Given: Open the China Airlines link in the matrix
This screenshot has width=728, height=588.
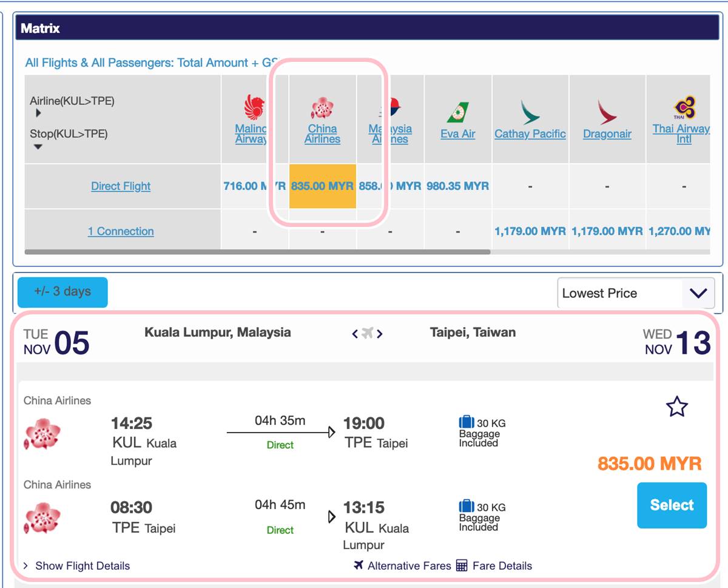Looking at the screenshot, I should tap(322, 133).
